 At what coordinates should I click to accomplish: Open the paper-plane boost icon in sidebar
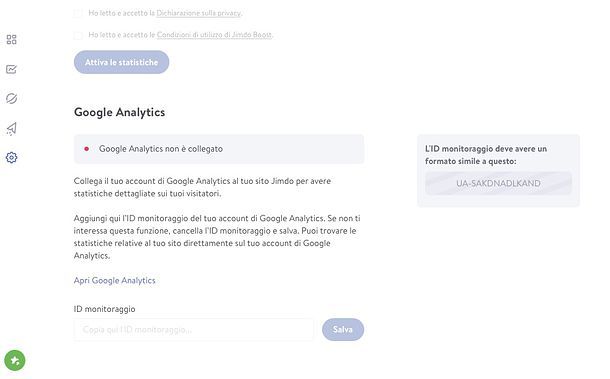click(11, 128)
